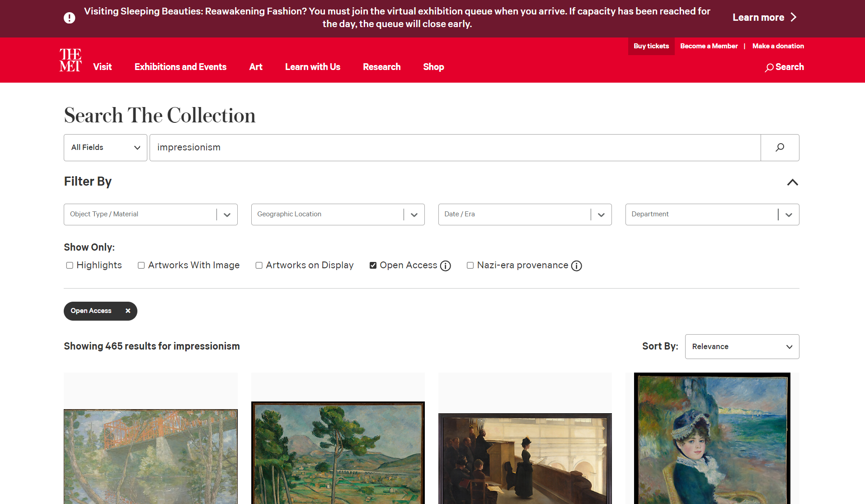
Task: Open Learn with Us menu
Action: [x=313, y=67]
